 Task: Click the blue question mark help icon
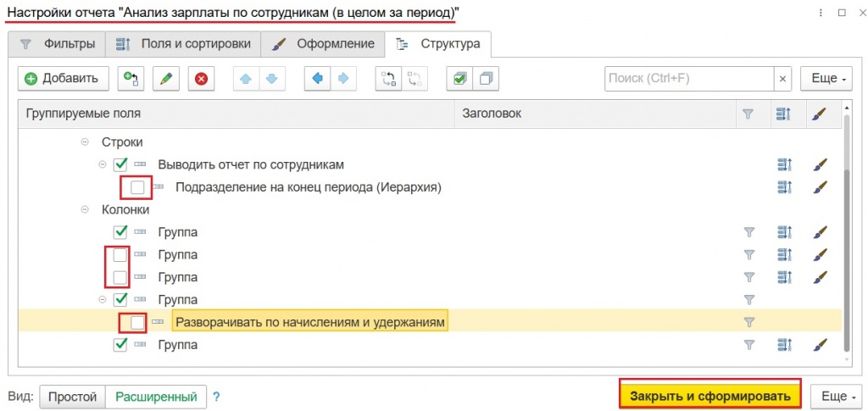(x=216, y=397)
